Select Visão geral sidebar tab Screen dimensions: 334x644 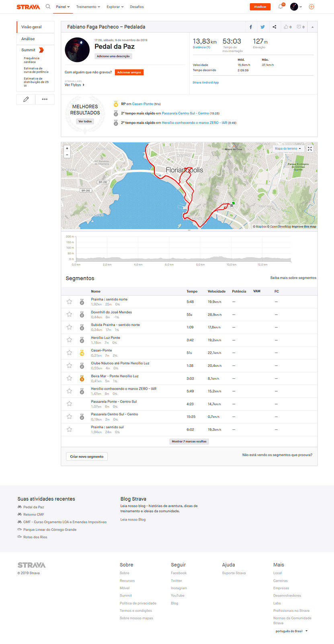tap(35, 27)
